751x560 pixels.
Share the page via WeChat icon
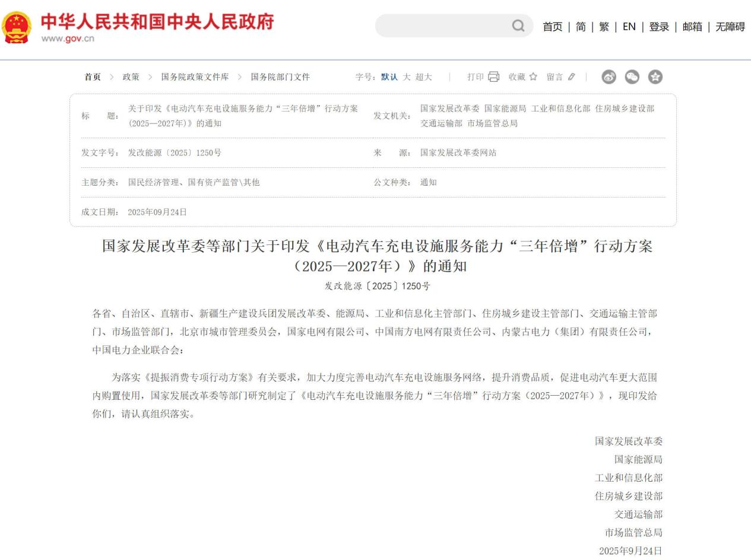point(632,77)
